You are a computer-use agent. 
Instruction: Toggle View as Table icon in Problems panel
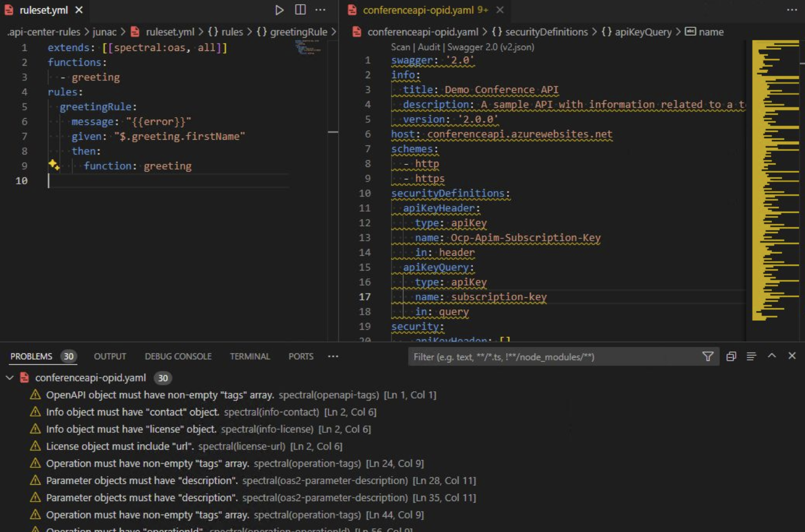click(751, 357)
